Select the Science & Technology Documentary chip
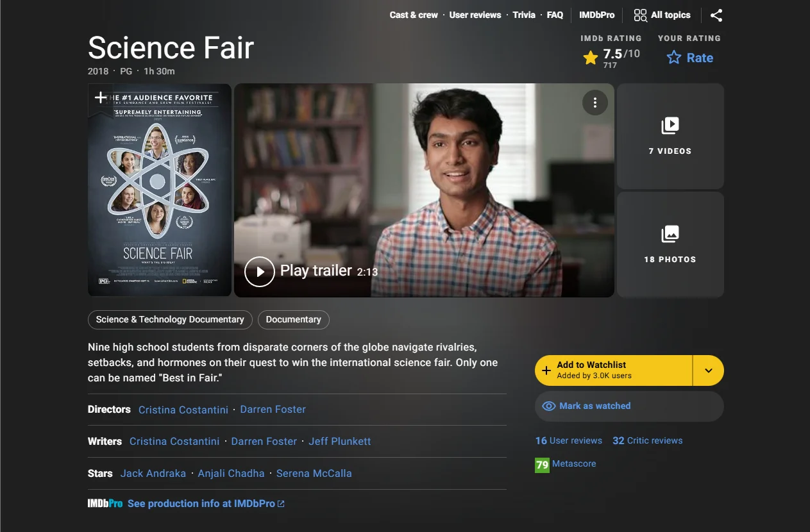Screen dimensions: 810x532 coord(169,319)
